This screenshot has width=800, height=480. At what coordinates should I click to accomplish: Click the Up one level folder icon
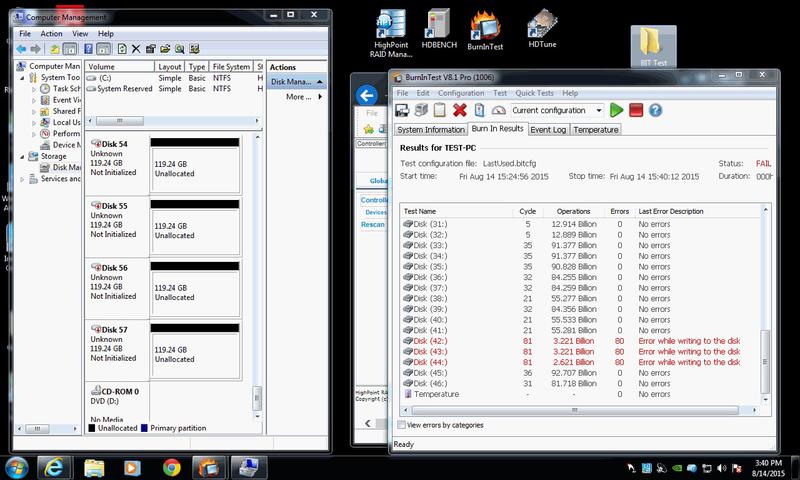point(54,49)
